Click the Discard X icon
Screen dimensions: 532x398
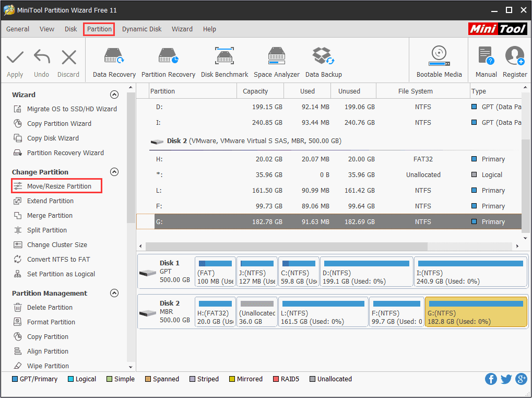[x=69, y=57]
